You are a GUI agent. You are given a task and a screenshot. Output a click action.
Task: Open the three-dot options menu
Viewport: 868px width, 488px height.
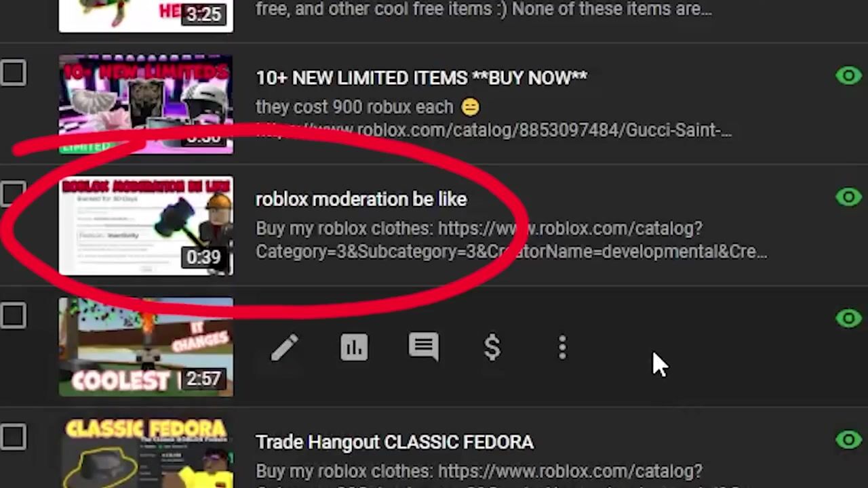[x=562, y=348]
